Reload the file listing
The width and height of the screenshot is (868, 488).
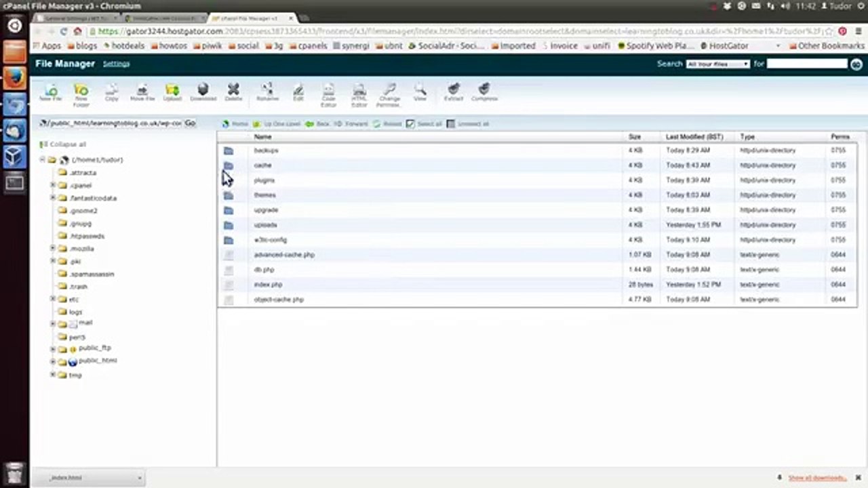tap(387, 124)
